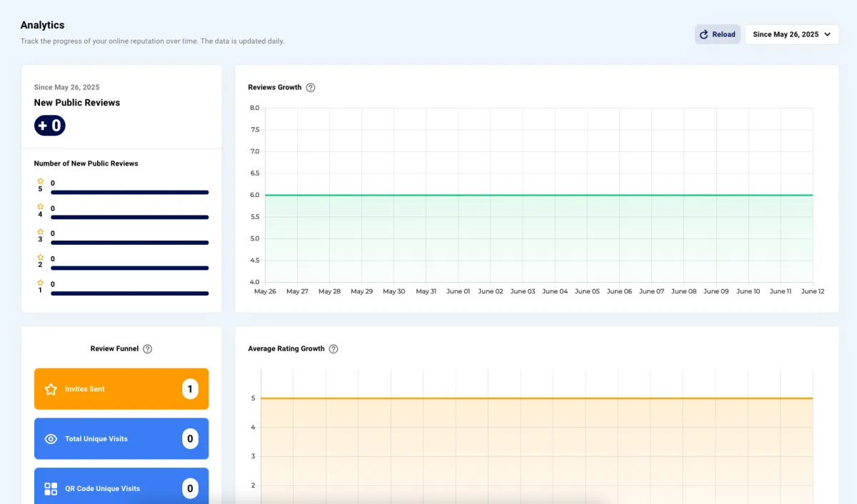Open the Reviews Growth help icon
The width and height of the screenshot is (857, 504).
click(311, 88)
